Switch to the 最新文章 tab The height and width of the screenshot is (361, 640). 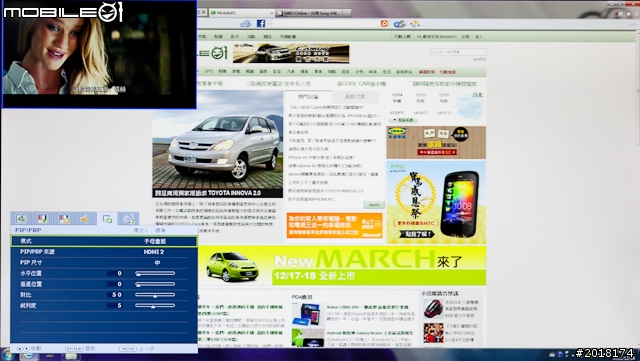(355, 97)
